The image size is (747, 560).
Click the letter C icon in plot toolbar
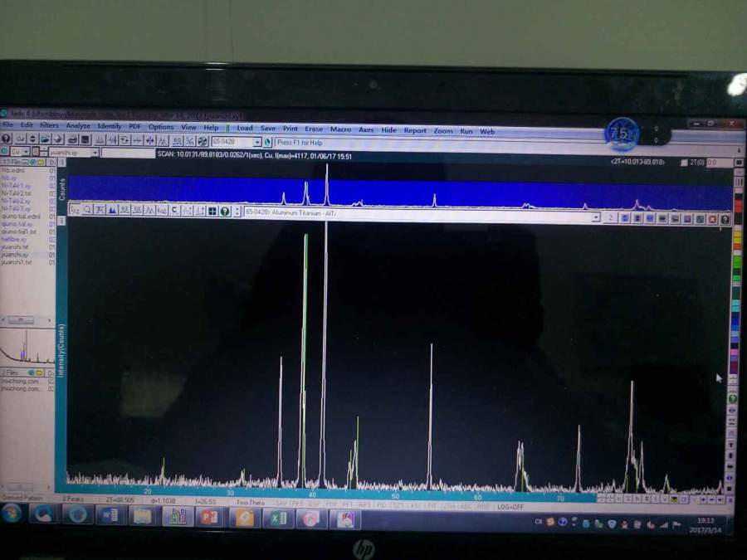click(x=174, y=210)
